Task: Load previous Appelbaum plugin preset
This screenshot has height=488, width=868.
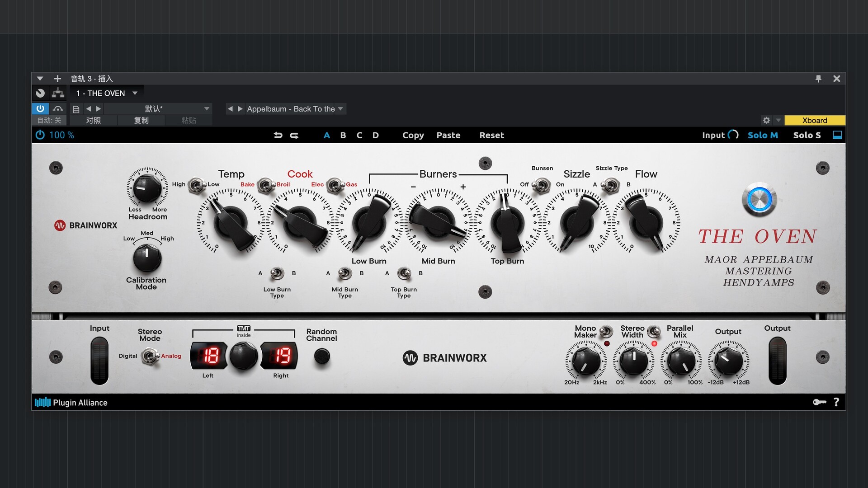Action: pyautogui.click(x=230, y=109)
